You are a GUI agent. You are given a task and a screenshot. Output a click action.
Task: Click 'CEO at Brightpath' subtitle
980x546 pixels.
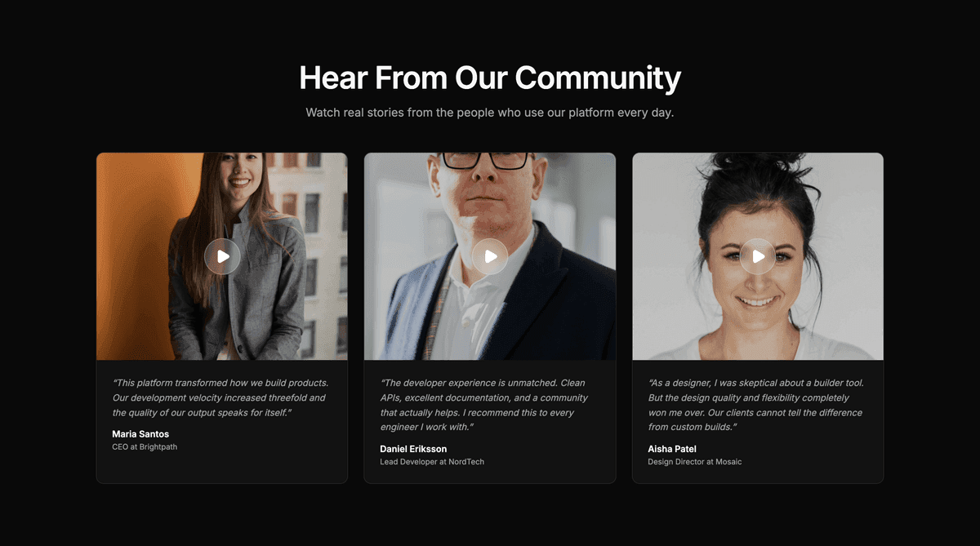click(x=145, y=447)
